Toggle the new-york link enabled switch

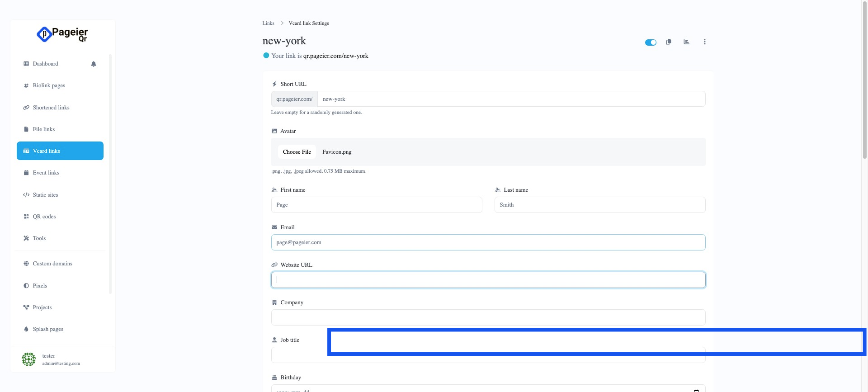pos(651,43)
